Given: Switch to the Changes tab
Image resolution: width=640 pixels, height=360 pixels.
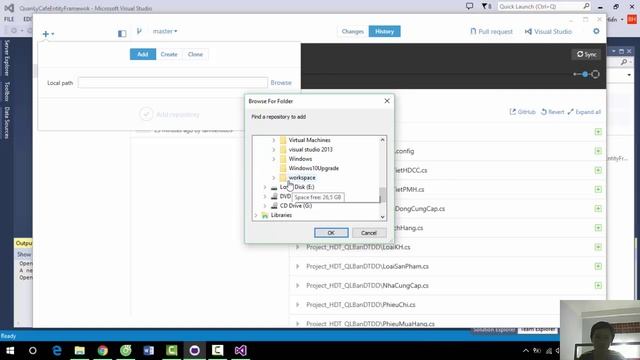Looking at the screenshot, I should coord(353,31).
